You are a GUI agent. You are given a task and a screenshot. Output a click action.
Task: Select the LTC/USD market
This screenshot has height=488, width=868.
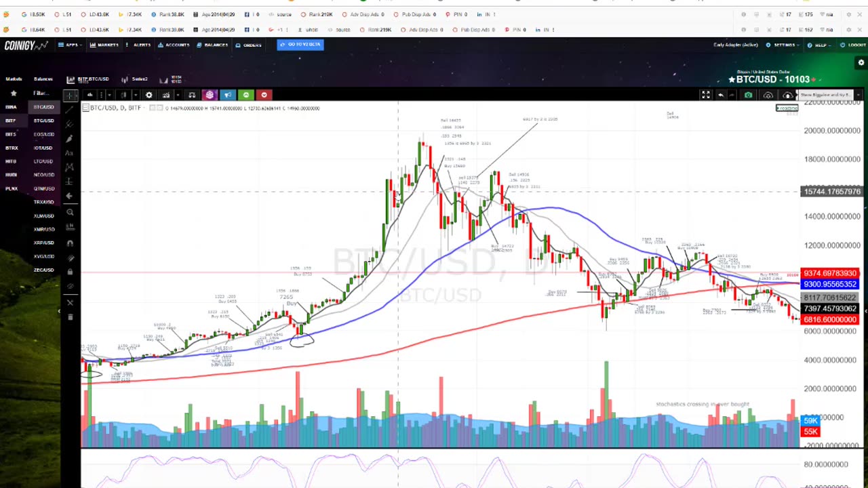click(44, 161)
